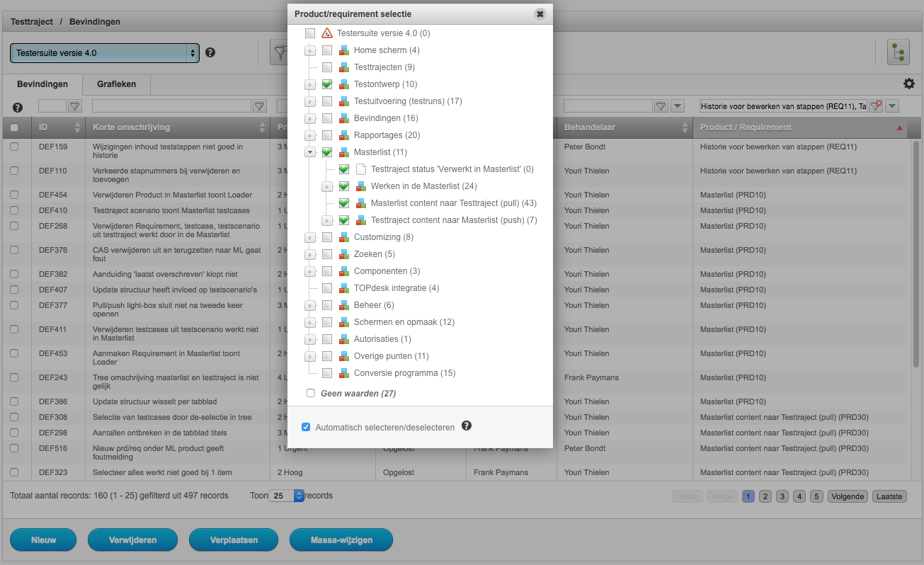924x565 pixels.
Task: Click the Werken in de Masterlist blocks icon
Action: [361, 186]
